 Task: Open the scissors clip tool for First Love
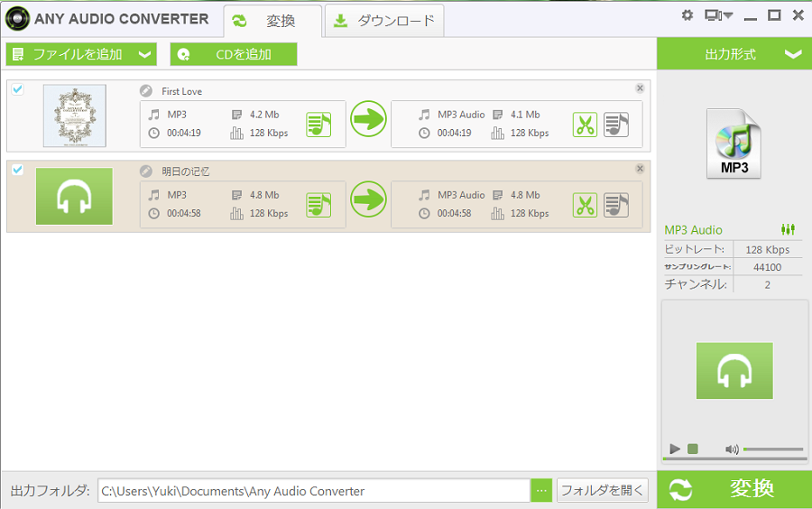click(x=586, y=125)
